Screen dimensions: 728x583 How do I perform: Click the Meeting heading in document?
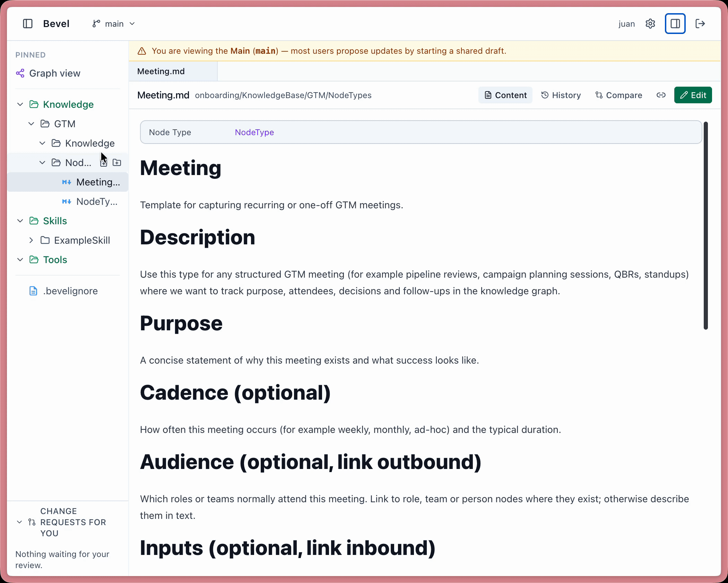(181, 168)
